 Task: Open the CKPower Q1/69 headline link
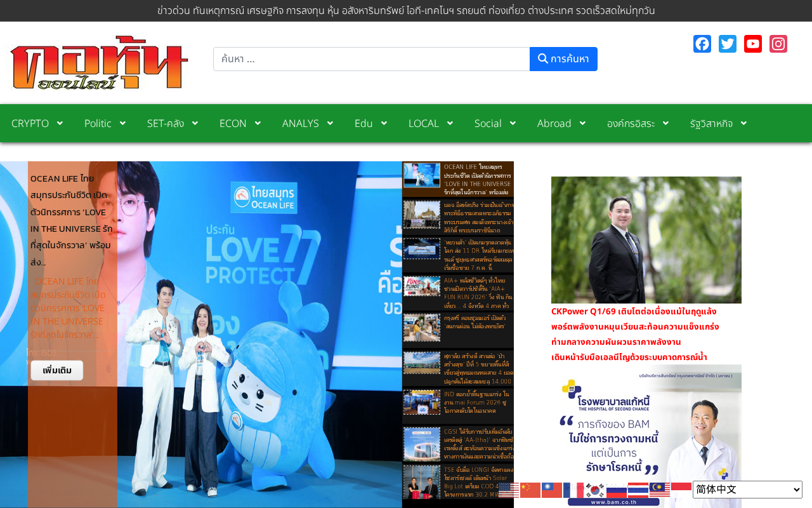(x=635, y=334)
